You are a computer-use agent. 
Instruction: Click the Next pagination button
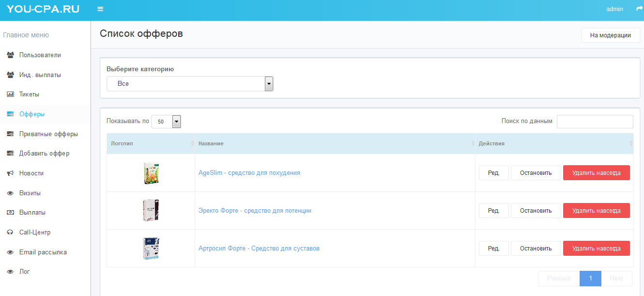coord(616,279)
